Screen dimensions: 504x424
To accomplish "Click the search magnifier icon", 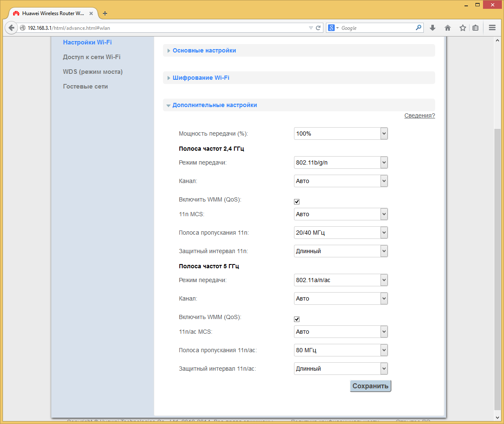I will pyautogui.click(x=418, y=28).
